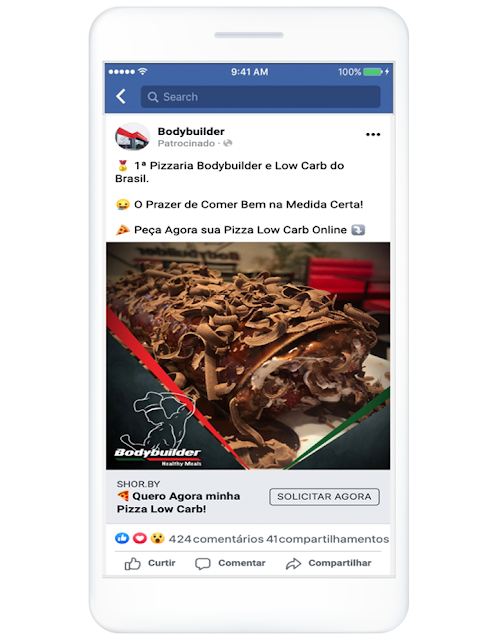Screen dimensions: 497x642
Task: View the blue like reaction icon
Action: pos(122,538)
